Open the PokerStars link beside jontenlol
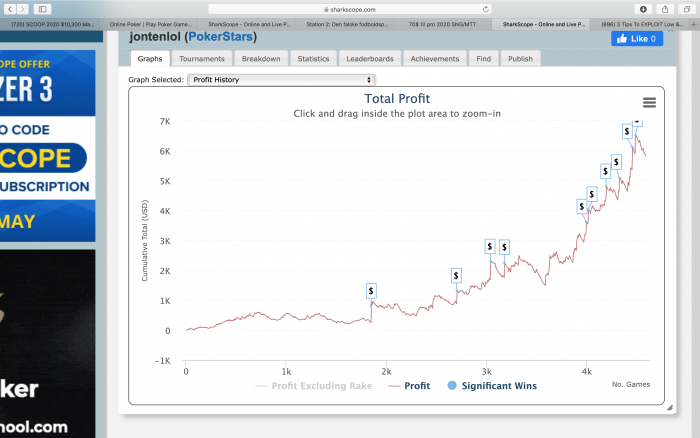 click(221, 37)
